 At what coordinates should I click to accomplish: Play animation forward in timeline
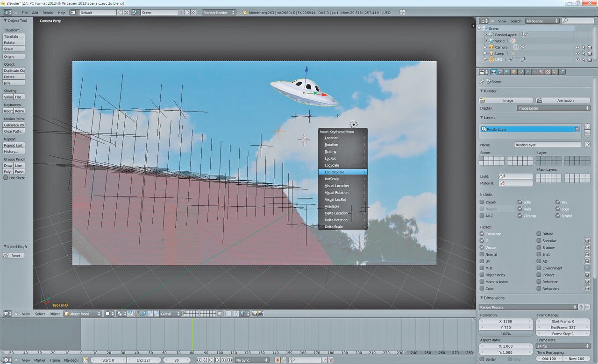[217, 360]
